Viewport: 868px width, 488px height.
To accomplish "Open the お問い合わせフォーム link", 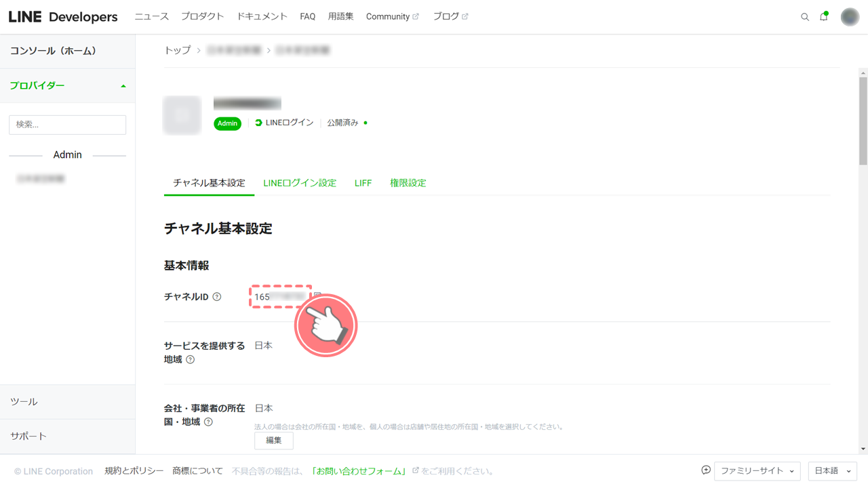I will pyautogui.click(x=359, y=471).
